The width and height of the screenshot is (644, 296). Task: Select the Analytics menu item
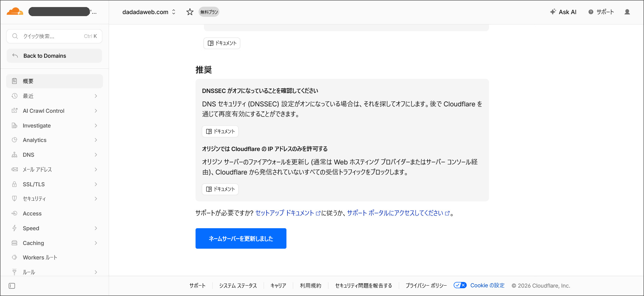tap(54, 140)
